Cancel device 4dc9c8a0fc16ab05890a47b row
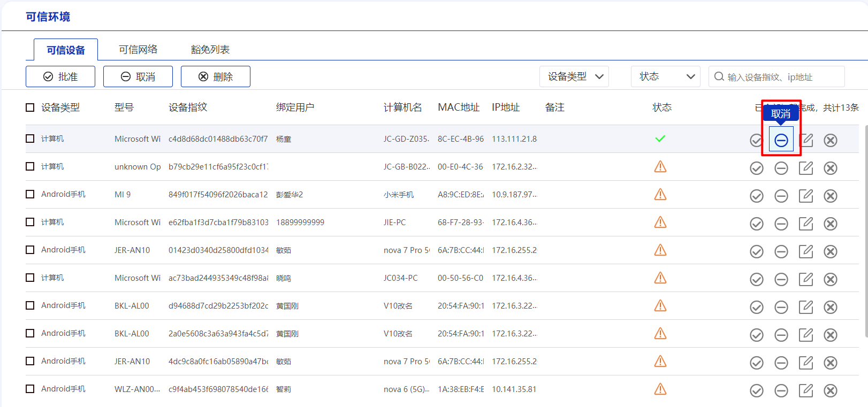Screen dimensions: 868x407 pyautogui.click(x=781, y=363)
